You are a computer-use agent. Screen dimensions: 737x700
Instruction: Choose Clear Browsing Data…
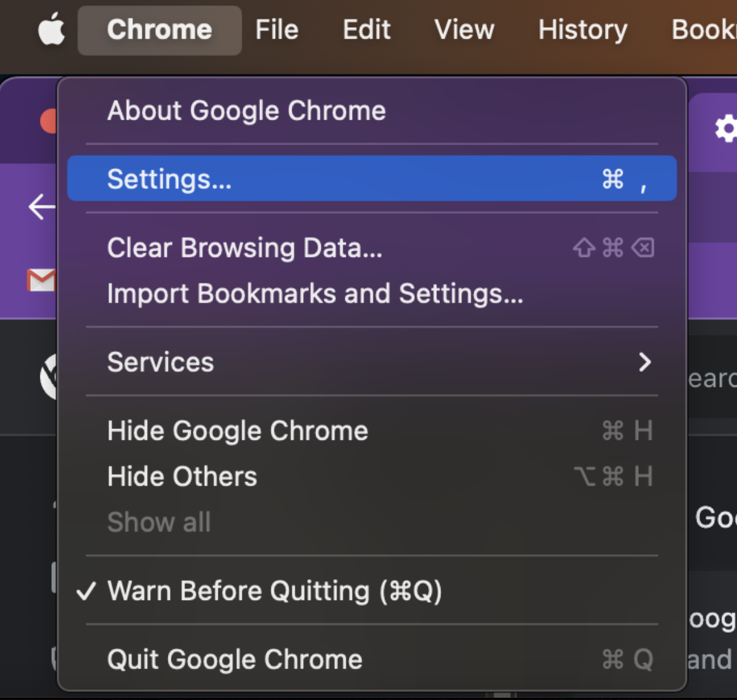click(372, 248)
